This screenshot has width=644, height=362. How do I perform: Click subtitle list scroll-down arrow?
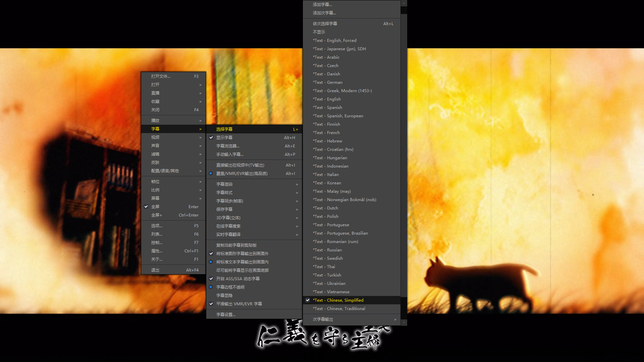click(404, 322)
